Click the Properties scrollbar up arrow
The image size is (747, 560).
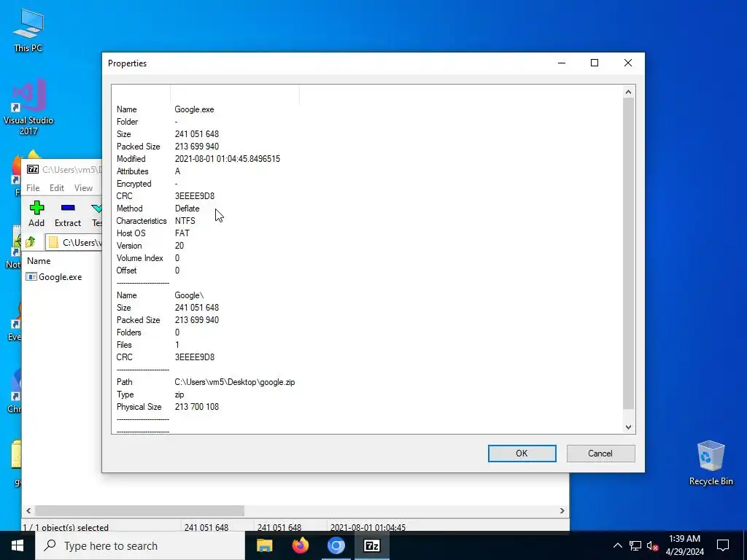(x=628, y=92)
